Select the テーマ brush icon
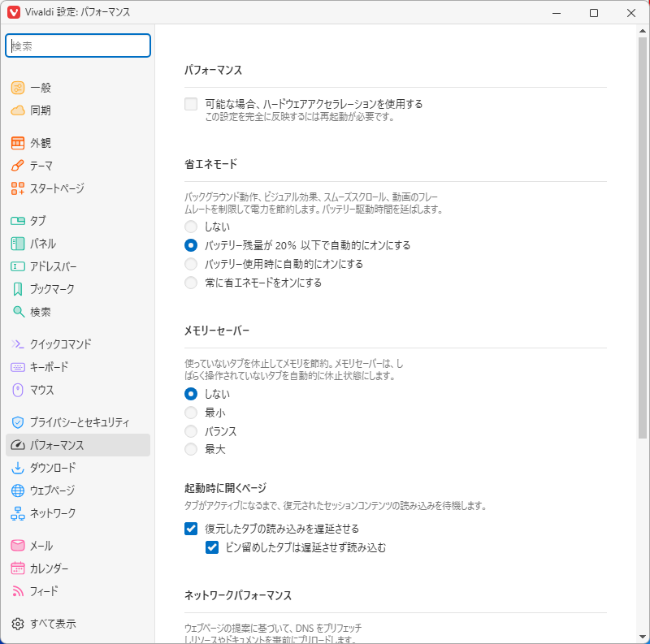The image size is (650, 644). (x=17, y=166)
